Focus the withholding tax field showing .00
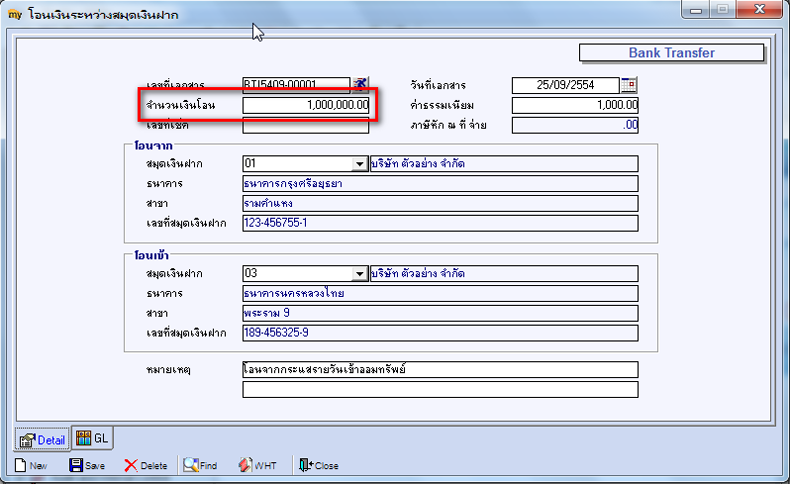This screenshot has width=790, height=484. 575,125
